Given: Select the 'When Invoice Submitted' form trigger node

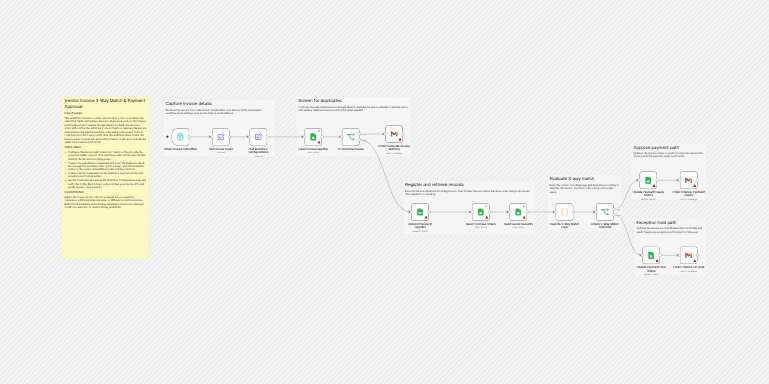Looking at the screenshot, I should pos(180,137).
